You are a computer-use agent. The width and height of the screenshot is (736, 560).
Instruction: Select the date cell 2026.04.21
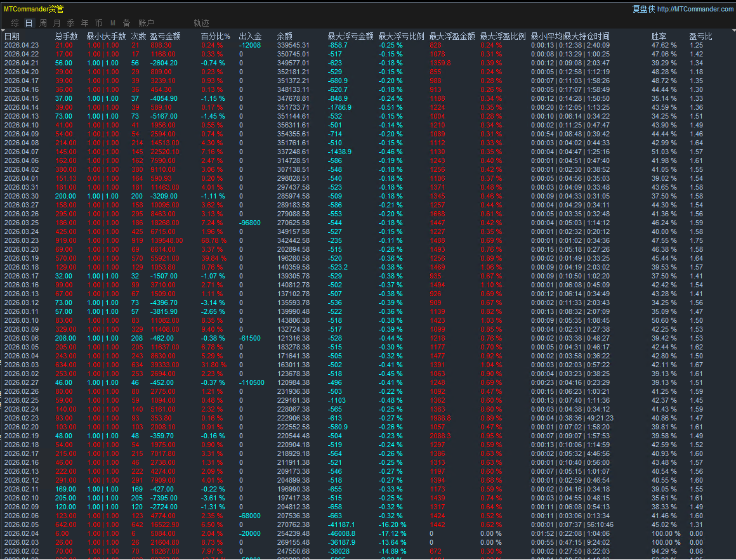22,63
